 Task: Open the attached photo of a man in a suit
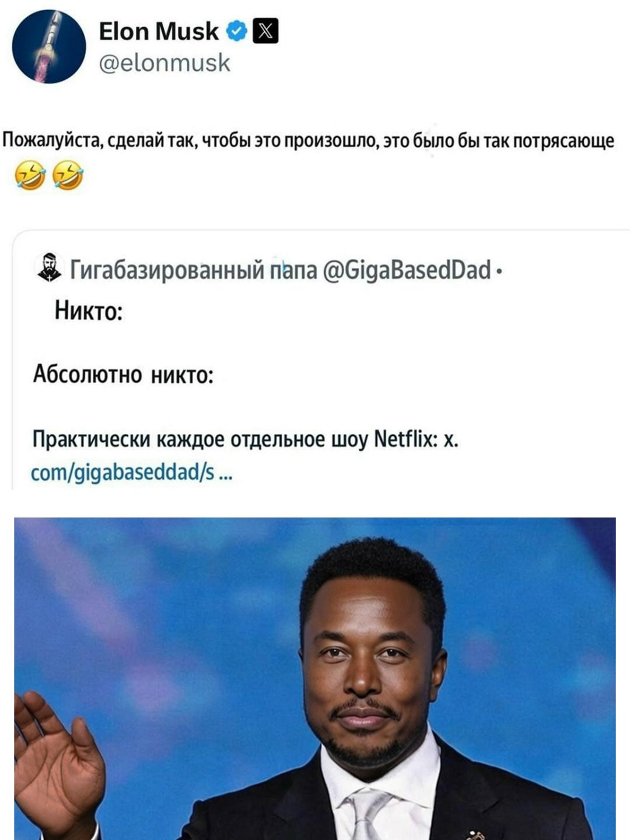315,678
